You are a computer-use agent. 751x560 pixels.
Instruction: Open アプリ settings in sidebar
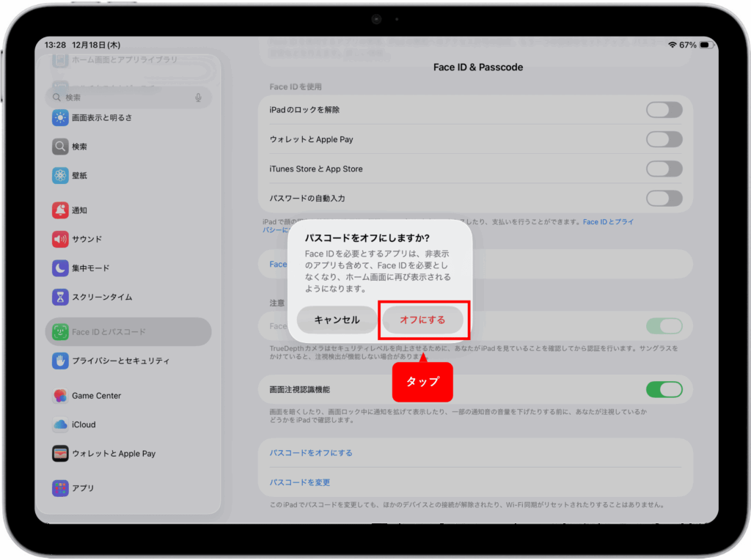[x=82, y=488]
